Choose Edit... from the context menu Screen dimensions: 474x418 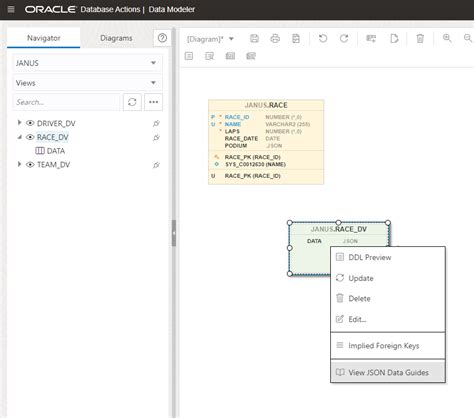tap(388, 319)
